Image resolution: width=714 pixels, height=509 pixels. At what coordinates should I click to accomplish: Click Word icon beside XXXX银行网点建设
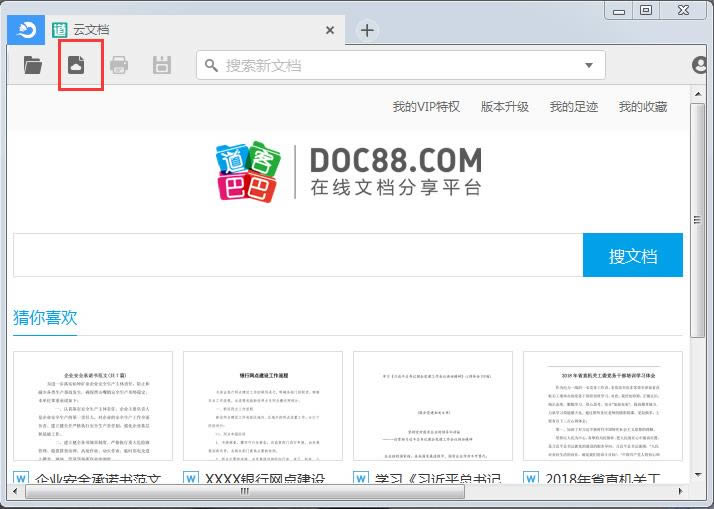coord(191,478)
